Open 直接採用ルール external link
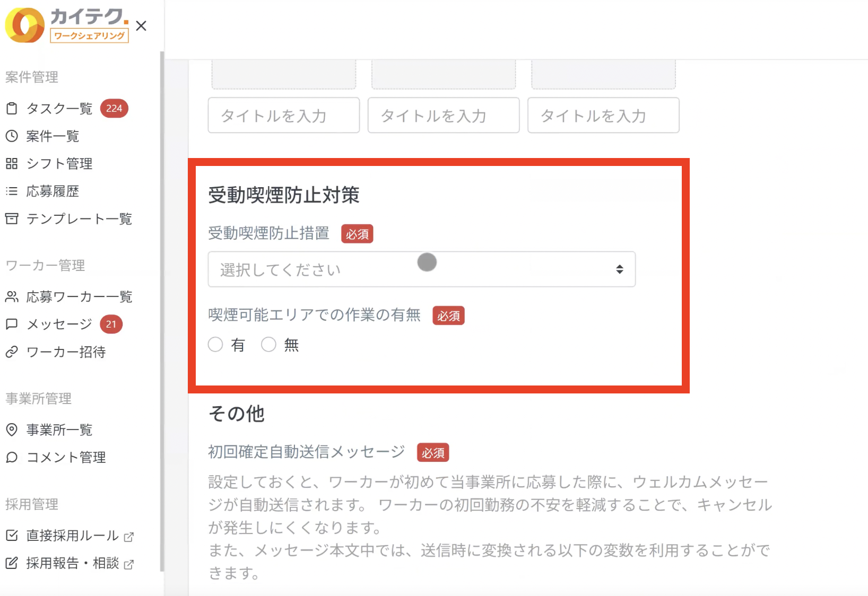The image size is (868, 596). click(x=72, y=536)
